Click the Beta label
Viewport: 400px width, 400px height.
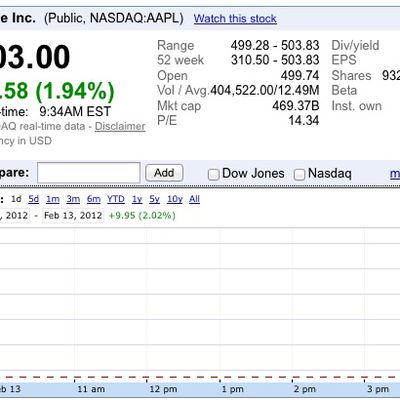(x=344, y=90)
